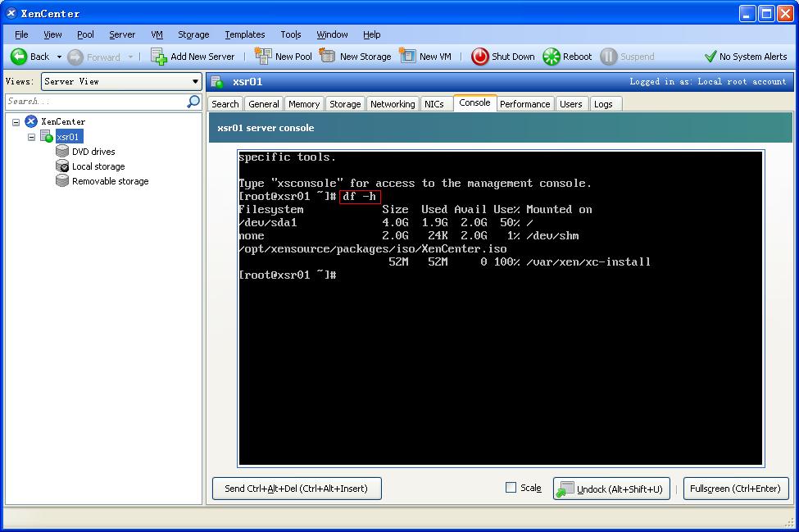
Task: Select Local storage in the tree
Action: pos(98,166)
